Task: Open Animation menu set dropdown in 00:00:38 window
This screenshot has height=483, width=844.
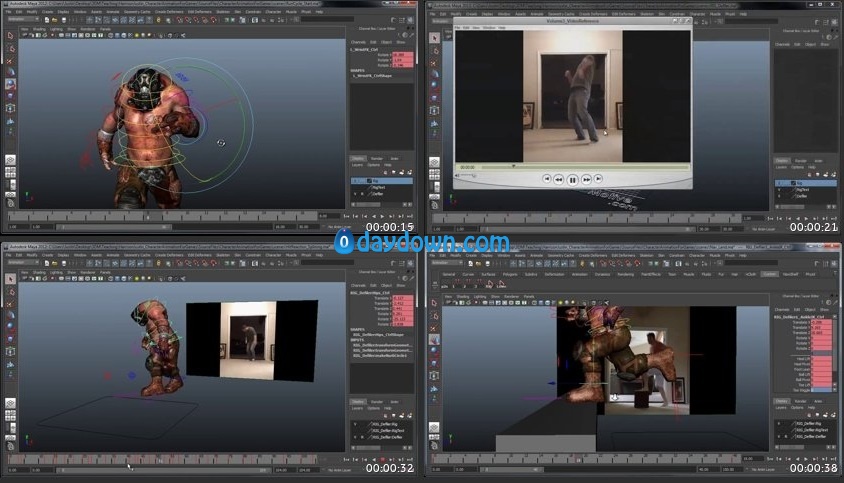Action: tap(447, 263)
